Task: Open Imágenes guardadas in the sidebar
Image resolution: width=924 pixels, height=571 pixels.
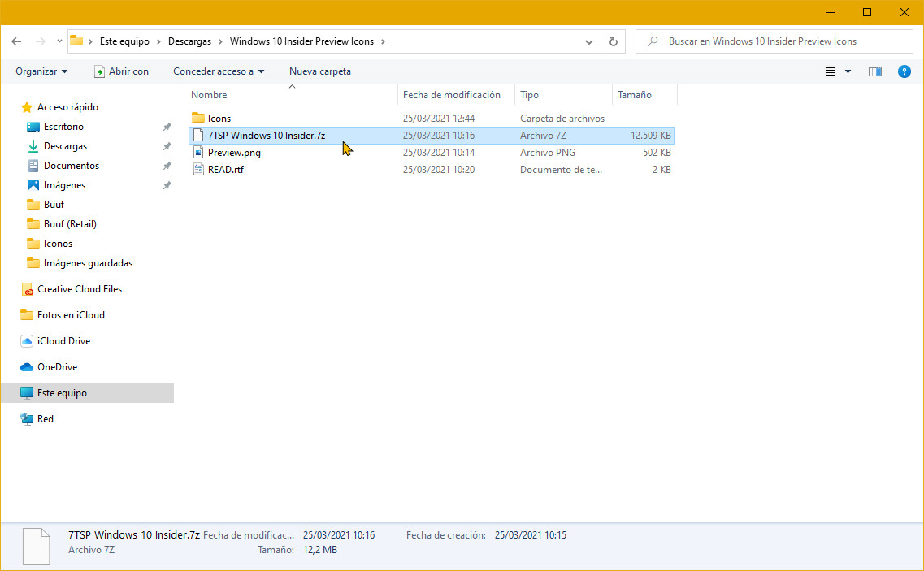Action: (88, 263)
